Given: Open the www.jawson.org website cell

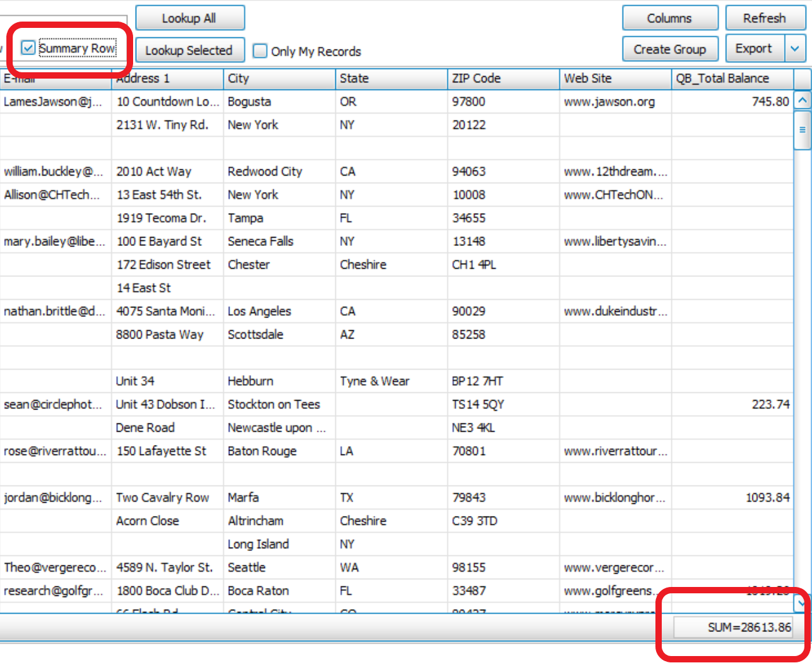Looking at the screenshot, I should coord(609,102).
